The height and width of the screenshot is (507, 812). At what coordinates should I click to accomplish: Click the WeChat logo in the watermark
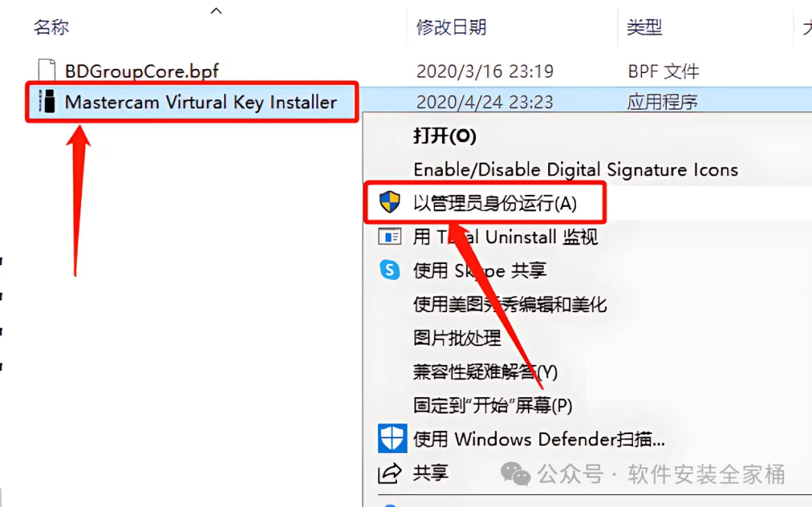(x=515, y=474)
